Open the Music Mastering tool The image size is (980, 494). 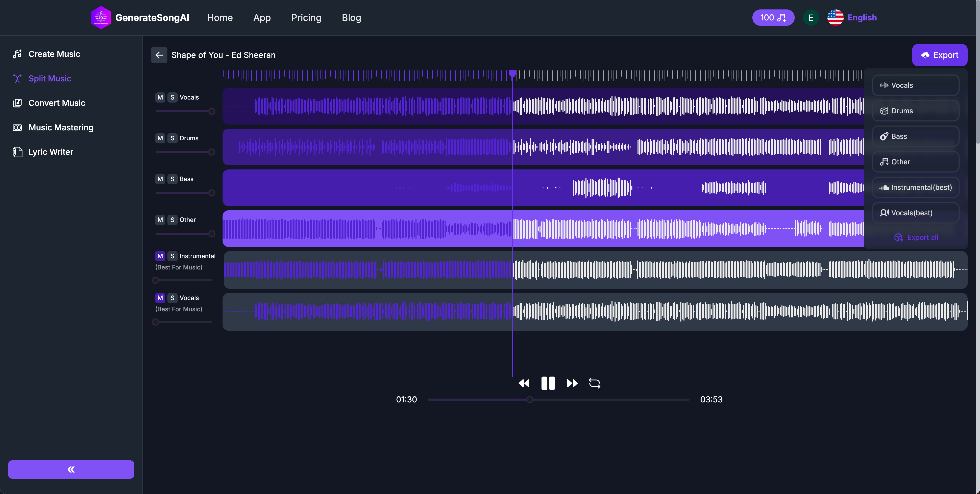(x=61, y=127)
